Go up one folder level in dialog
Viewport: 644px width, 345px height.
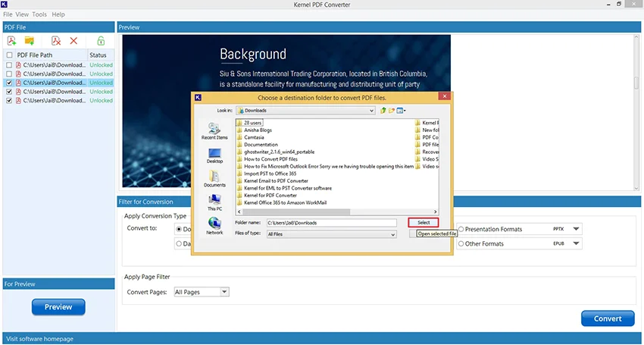point(383,111)
